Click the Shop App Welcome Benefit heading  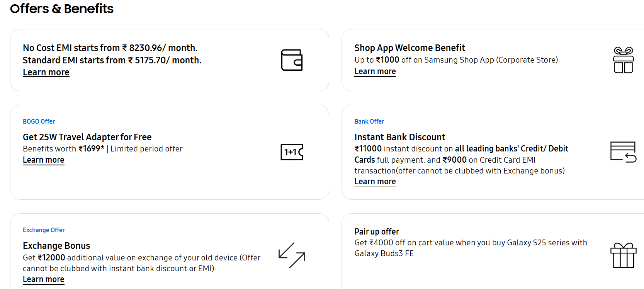[x=410, y=48]
